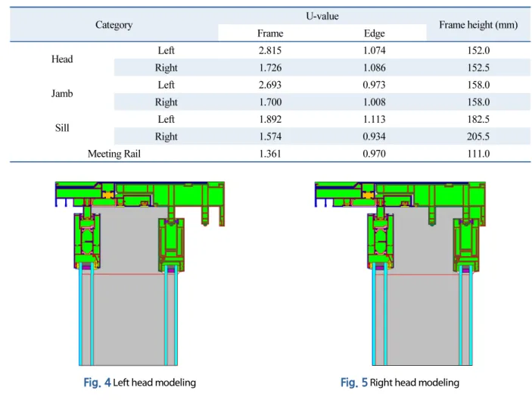Image resolution: width=532 pixels, height=406 pixels.
Task: Click frame height 205.5
Action: 478,136
